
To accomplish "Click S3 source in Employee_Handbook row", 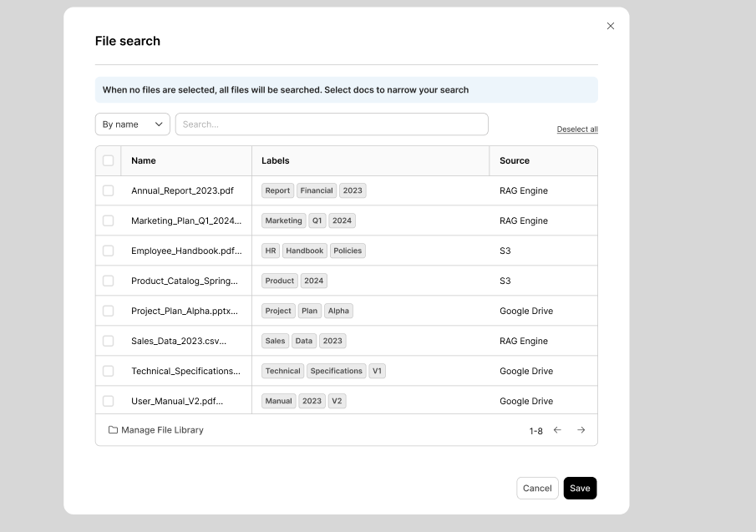I will 505,251.
